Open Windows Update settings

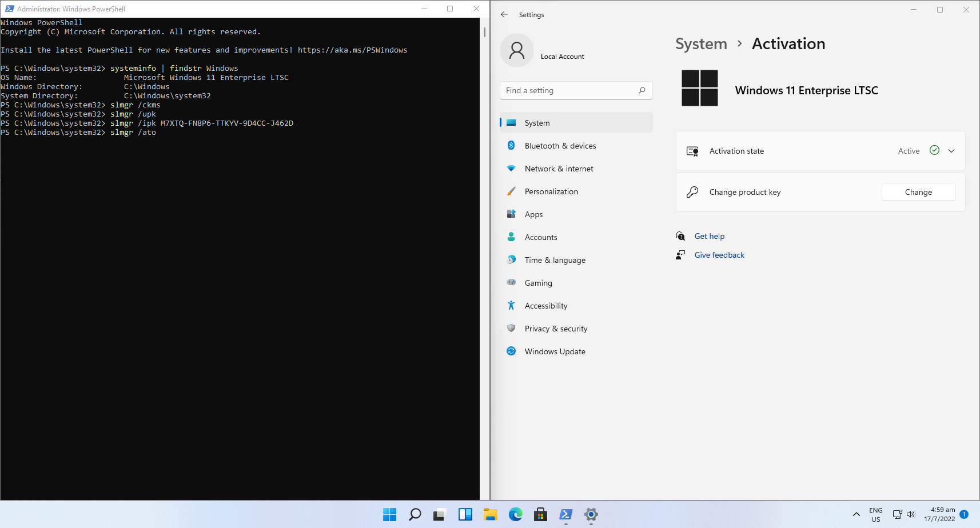(x=576, y=351)
